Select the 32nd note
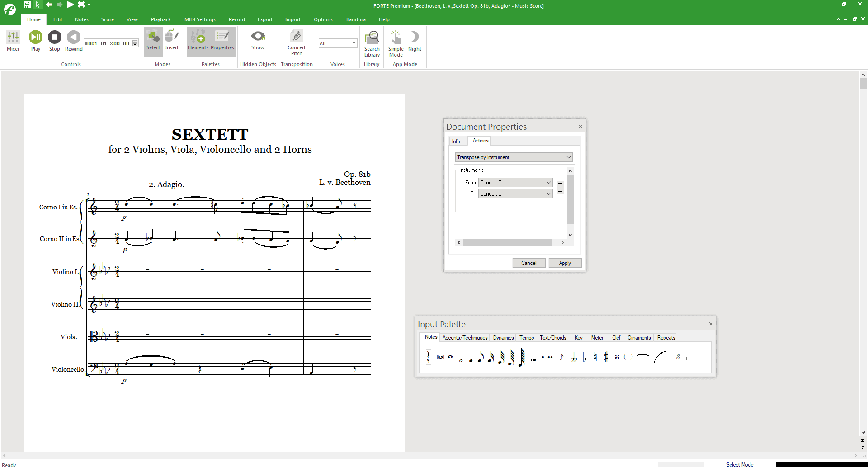Viewport: 868px width, 467px height. click(501, 357)
